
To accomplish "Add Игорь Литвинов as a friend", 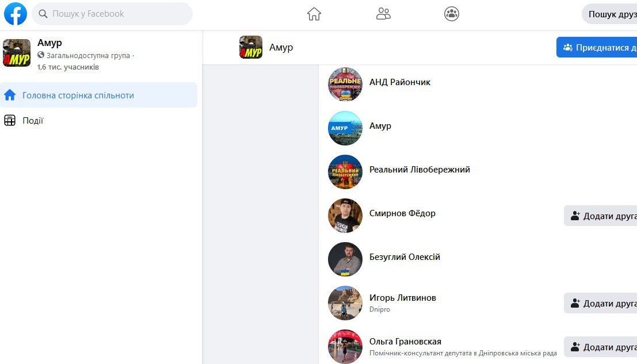I will click(x=600, y=303).
